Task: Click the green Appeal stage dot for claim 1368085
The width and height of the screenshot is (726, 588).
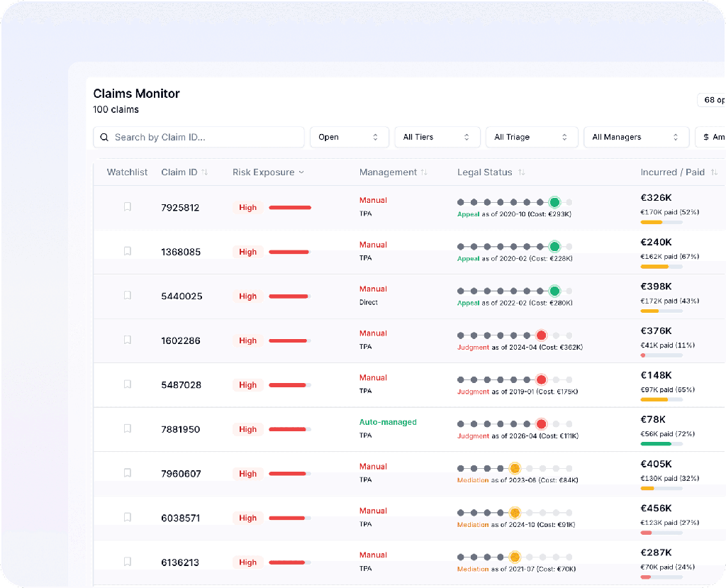Action: 554,247
